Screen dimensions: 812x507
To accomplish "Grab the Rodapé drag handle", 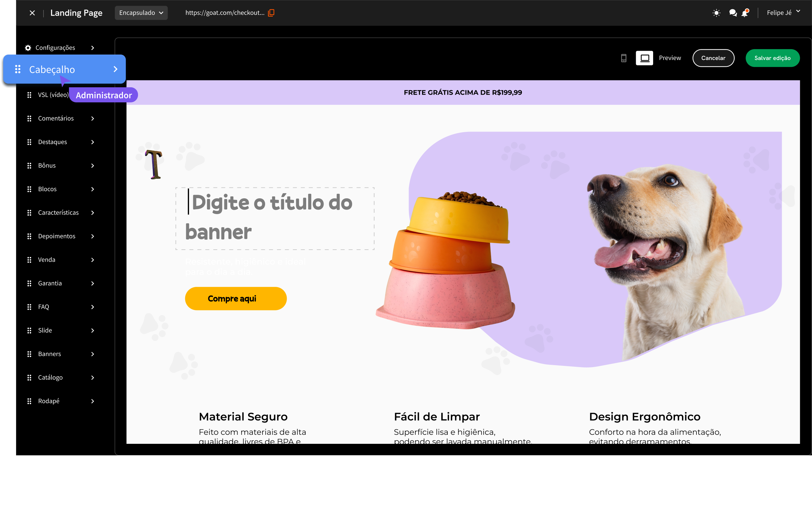I will 29,401.
